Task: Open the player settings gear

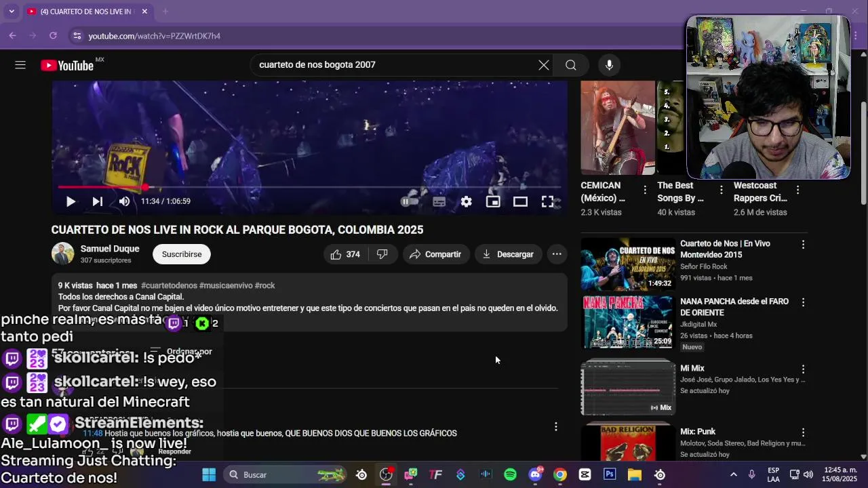Action: (466, 201)
